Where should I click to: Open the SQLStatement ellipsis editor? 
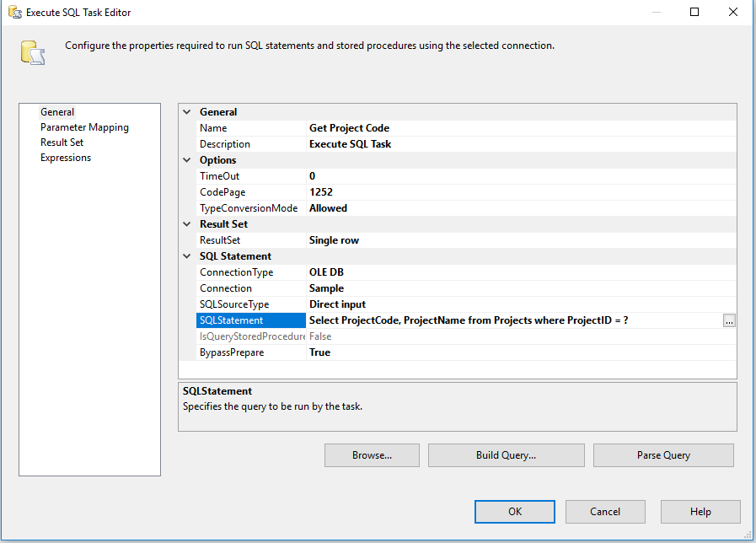(729, 320)
